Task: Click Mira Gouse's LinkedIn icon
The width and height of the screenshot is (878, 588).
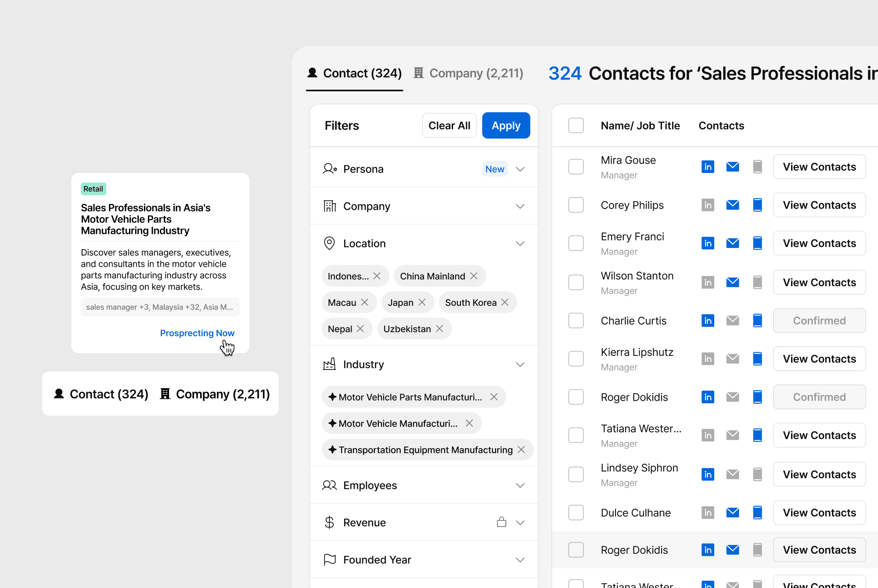Action: pos(708,167)
